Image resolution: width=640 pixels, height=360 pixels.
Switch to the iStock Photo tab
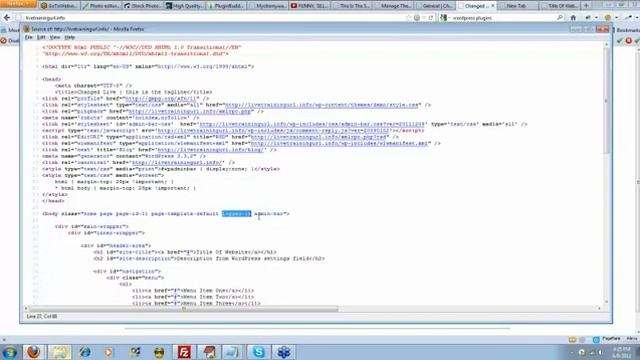[x=143, y=6]
